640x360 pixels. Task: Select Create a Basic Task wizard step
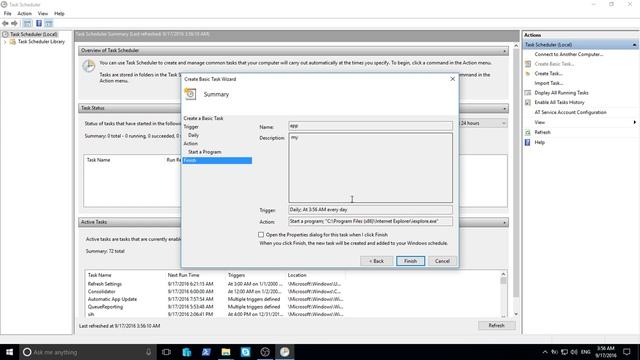click(x=203, y=118)
